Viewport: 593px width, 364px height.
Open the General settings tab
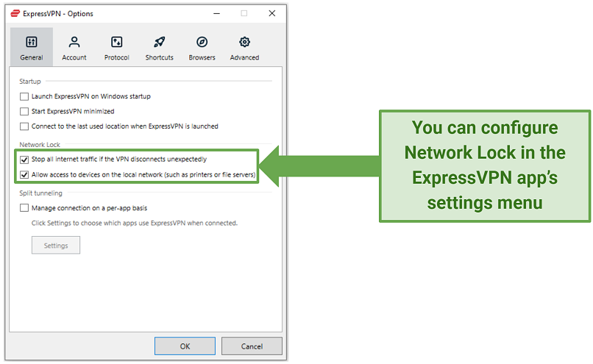pos(32,48)
